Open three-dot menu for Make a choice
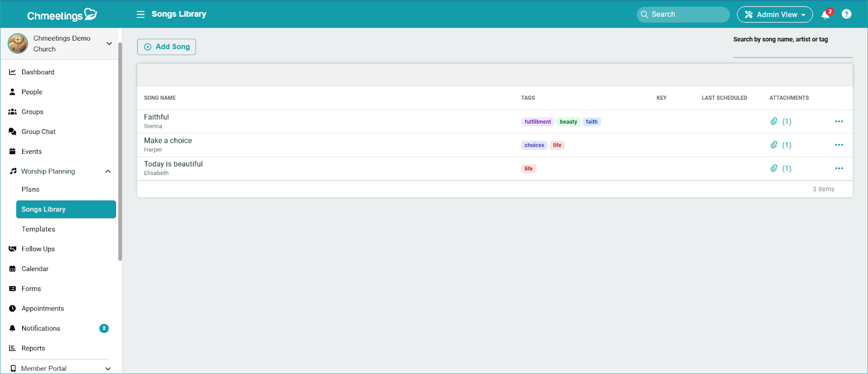 [839, 145]
